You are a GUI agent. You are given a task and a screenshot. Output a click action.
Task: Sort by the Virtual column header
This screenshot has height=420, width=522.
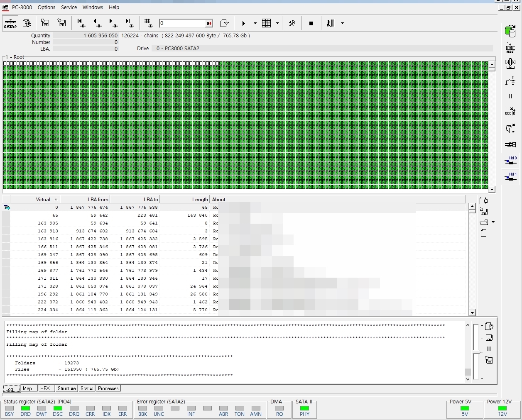point(35,199)
